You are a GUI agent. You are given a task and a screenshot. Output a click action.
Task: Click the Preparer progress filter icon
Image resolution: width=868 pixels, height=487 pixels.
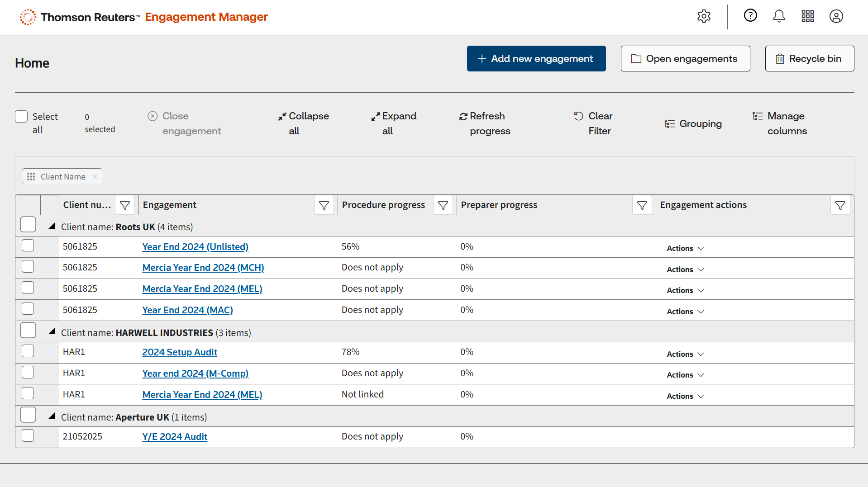click(642, 205)
